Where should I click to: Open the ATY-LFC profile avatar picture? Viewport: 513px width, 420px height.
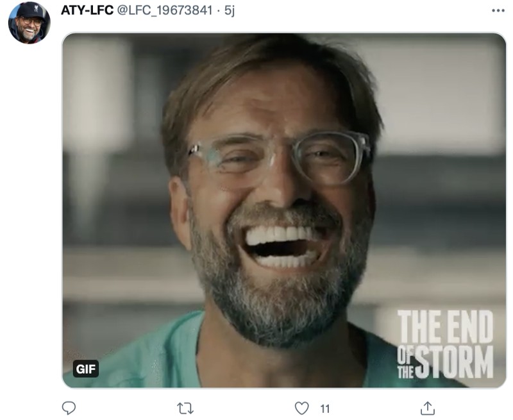click(x=29, y=21)
